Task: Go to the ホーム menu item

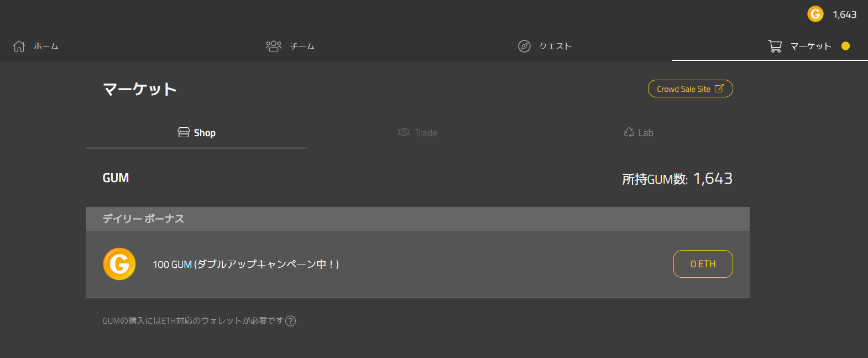Action: (46, 46)
